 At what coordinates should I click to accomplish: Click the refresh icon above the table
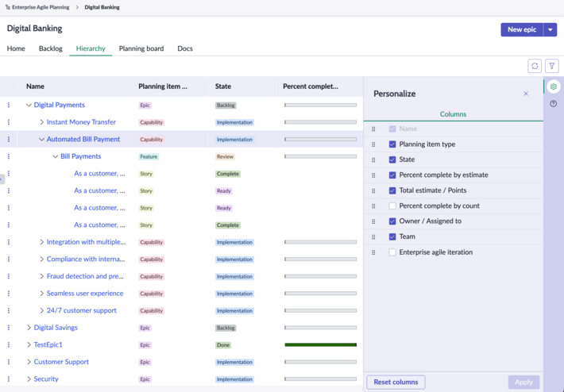coord(535,66)
